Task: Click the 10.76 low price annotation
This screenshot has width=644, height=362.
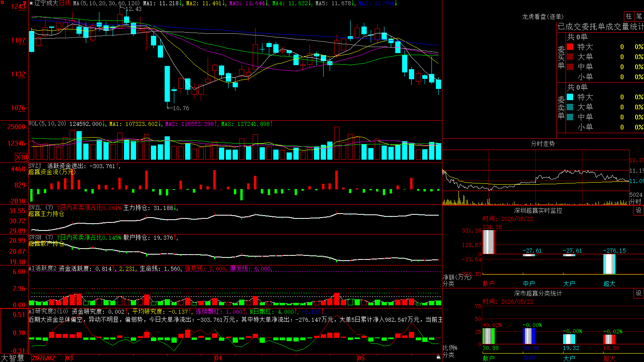Action: [181, 108]
